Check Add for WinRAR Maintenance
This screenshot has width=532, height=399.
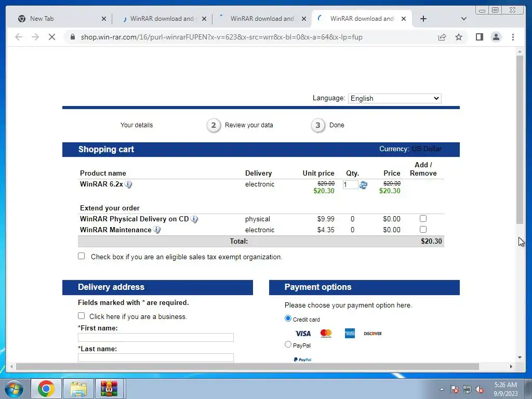(x=423, y=229)
